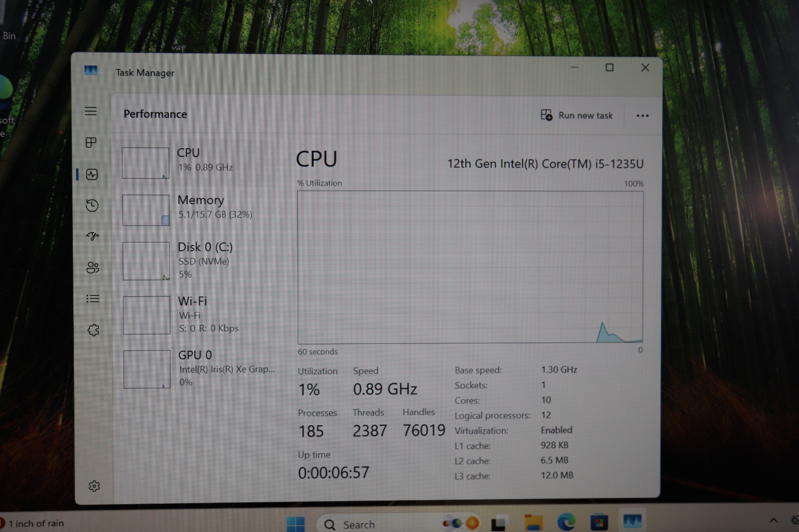Open the three-dot more options menu
The width and height of the screenshot is (799, 532).
tap(643, 116)
